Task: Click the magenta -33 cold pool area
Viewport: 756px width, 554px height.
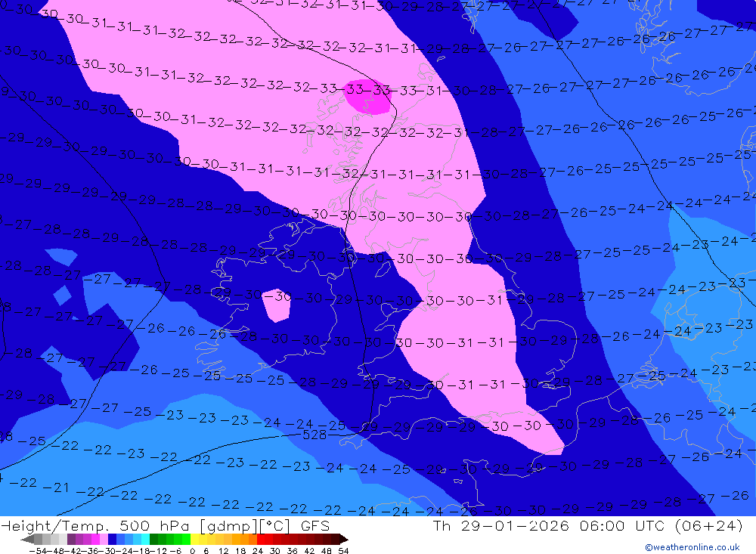Action: pyautogui.click(x=367, y=97)
